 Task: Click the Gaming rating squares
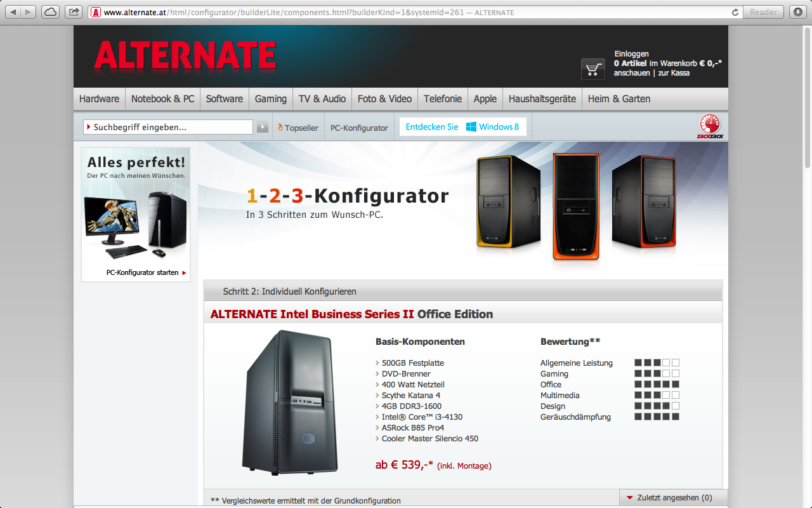coord(657,373)
